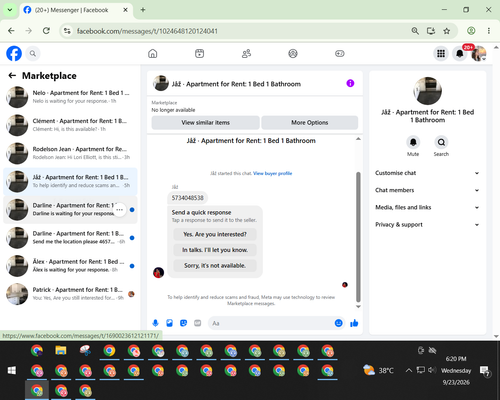The image size is (500, 400).
Task: Open the Windows Start menu
Action: (12, 370)
